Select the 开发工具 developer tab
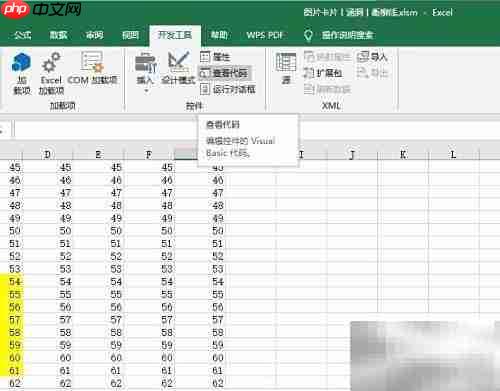 pos(175,35)
